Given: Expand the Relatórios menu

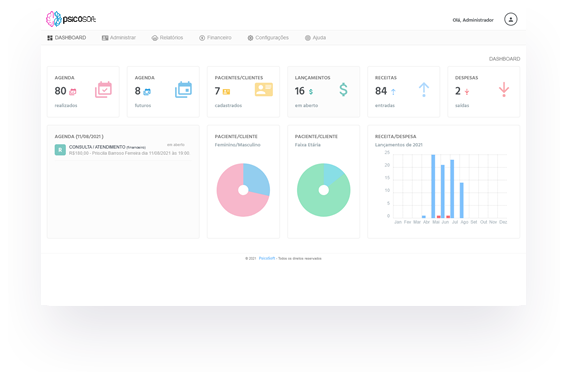Looking at the screenshot, I should coord(167,38).
